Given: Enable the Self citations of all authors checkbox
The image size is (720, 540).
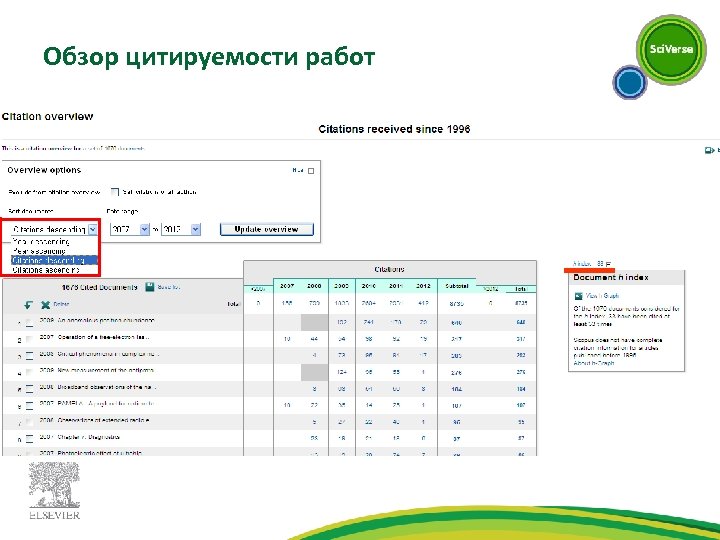Looking at the screenshot, I should point(115,192).
